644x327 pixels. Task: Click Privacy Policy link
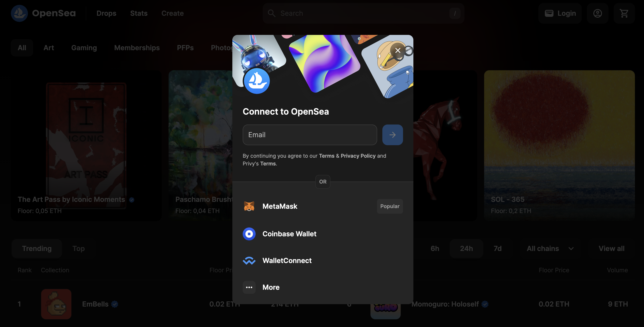point(358,156)
